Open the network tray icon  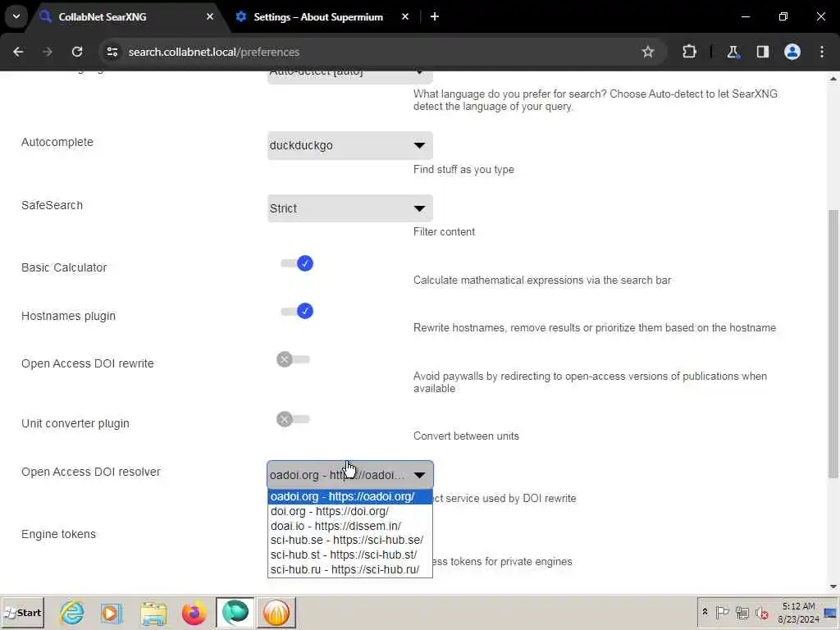click(742, 612)
